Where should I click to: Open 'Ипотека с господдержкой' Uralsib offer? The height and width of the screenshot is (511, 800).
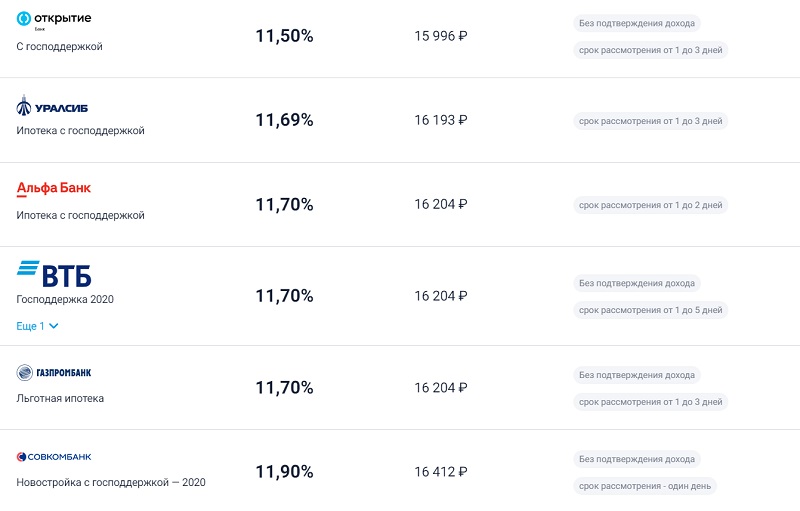[x=81, y=131]
